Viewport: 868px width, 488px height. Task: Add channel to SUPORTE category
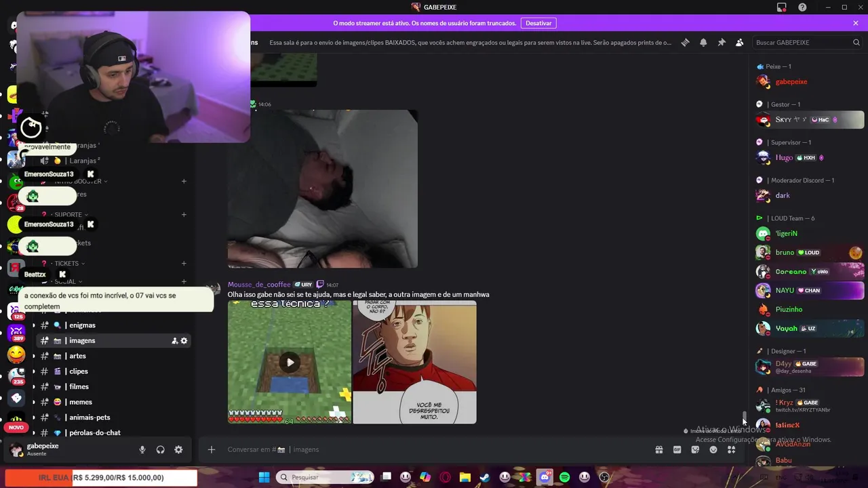point(184,215)
